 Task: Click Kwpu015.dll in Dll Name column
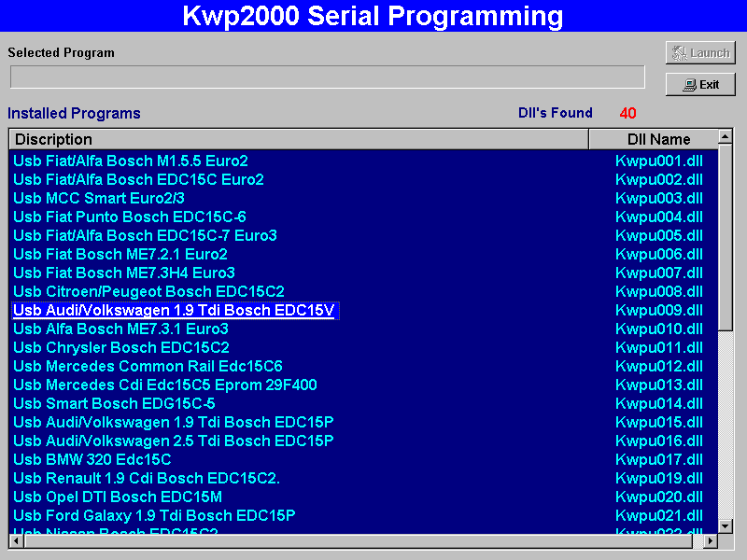[659, 423]
